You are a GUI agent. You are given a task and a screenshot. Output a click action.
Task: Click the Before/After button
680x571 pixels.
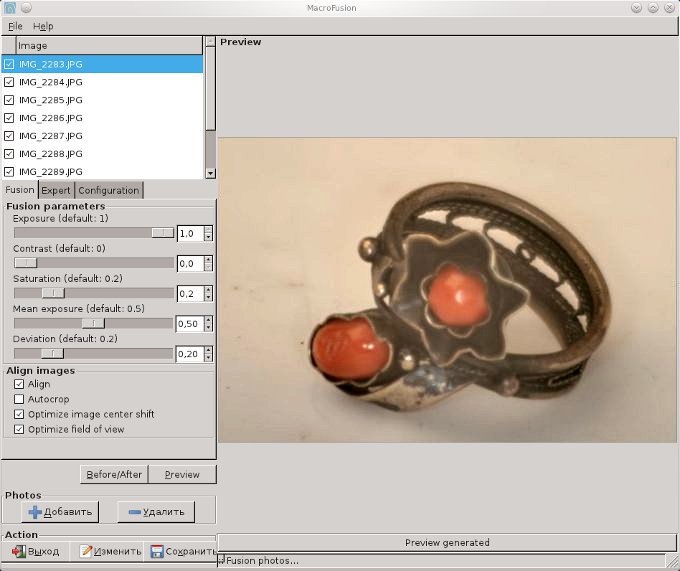(x=114, y=474)
